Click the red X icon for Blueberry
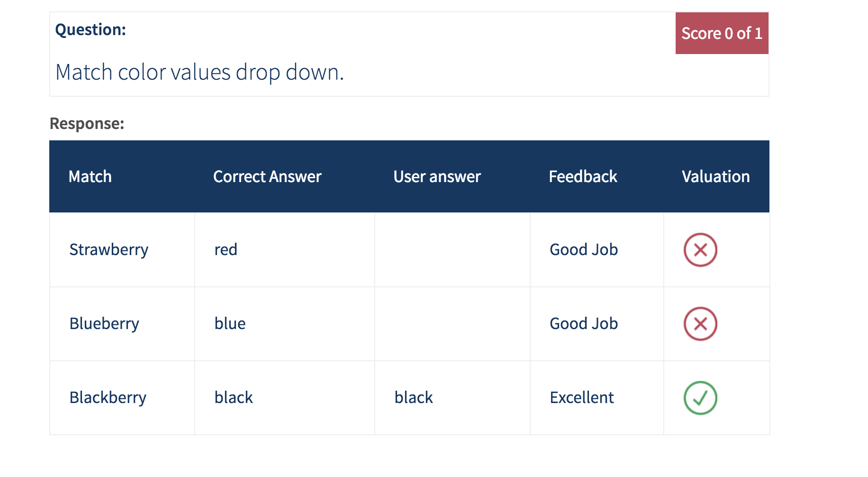Screen dimensions: 868x477 tap(700, 324)
